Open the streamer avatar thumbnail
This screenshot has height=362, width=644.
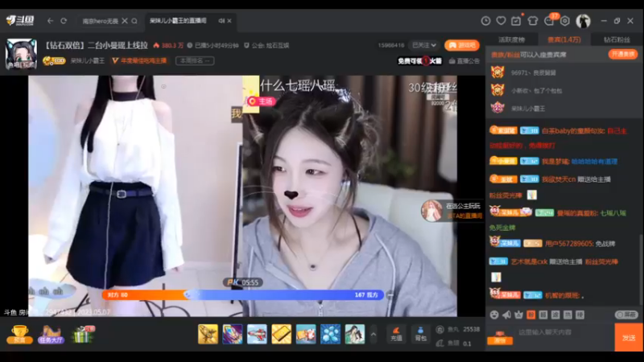tap(21, 53)
